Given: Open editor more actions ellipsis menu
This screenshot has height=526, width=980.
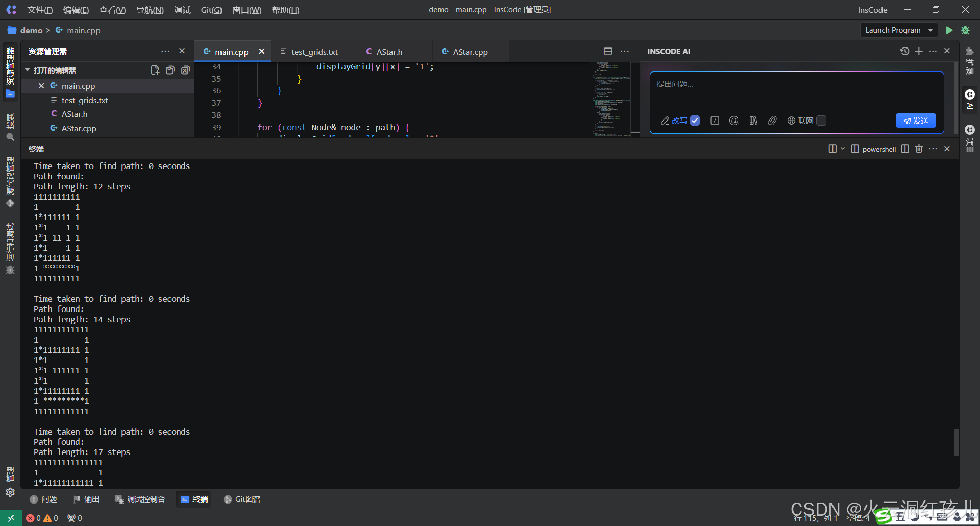Looking at the screenshot, I should click(x=625, y=51).
